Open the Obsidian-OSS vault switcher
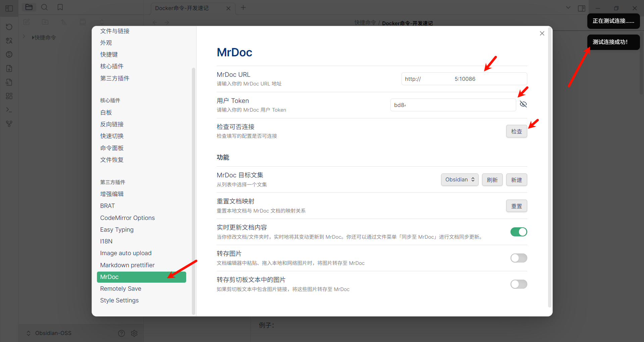Image resolution: width=644 pixels, height=342 pixels. pos(49,333)
